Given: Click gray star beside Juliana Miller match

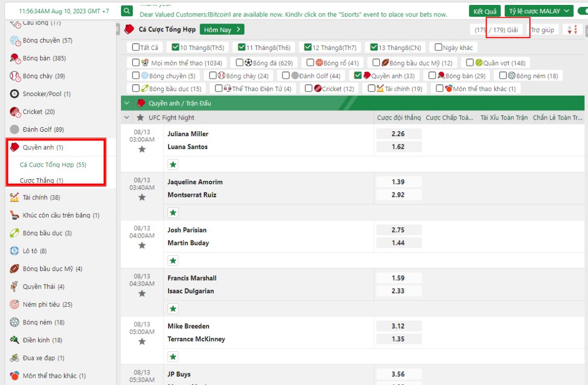Looking at the screenshot, I should pos(142,149).
